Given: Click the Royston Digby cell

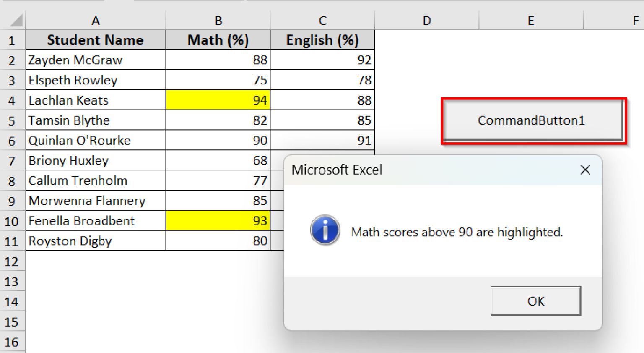Looking at the screenshot, I should pos(96,241).
